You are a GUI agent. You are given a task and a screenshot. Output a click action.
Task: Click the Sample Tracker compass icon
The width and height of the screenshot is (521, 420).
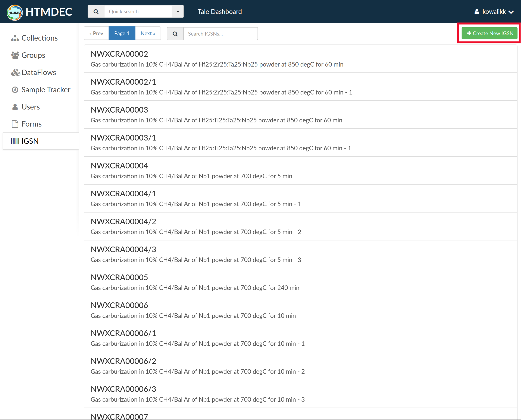pyautogui.click(x=15, y=90)
